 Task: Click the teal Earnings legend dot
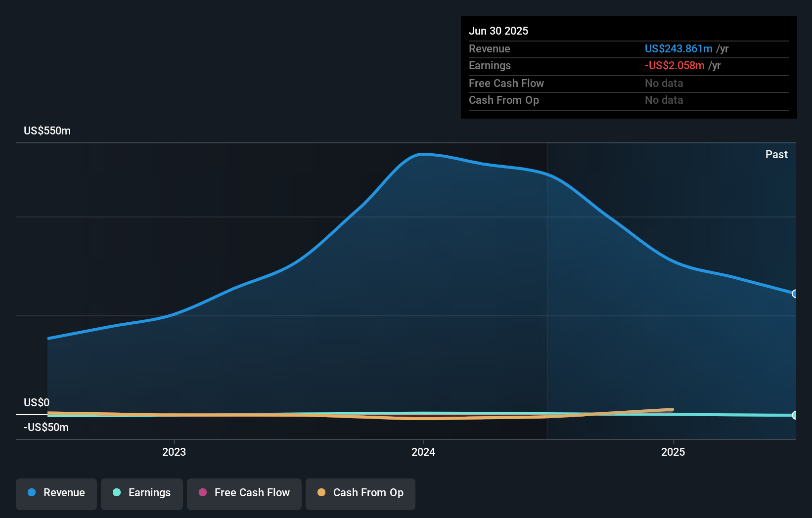[117, 492]
